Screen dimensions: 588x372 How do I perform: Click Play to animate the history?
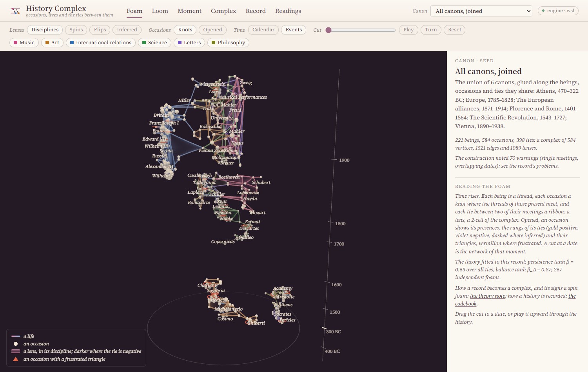408,30
